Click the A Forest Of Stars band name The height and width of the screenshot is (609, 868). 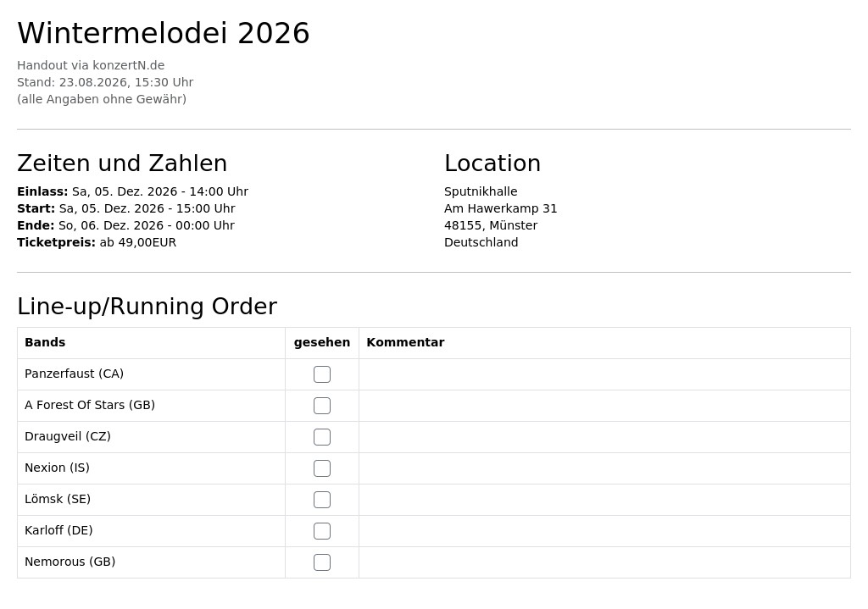tap(90, 405)
